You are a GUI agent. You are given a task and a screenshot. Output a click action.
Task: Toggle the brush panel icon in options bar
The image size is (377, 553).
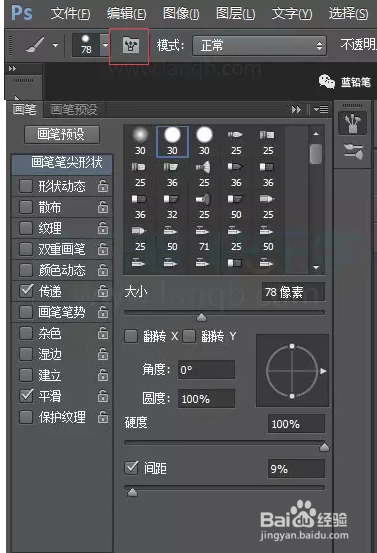click(x=130, y=46)
